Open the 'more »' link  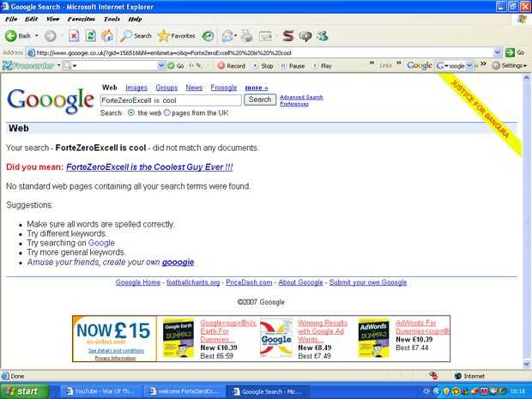257,88
